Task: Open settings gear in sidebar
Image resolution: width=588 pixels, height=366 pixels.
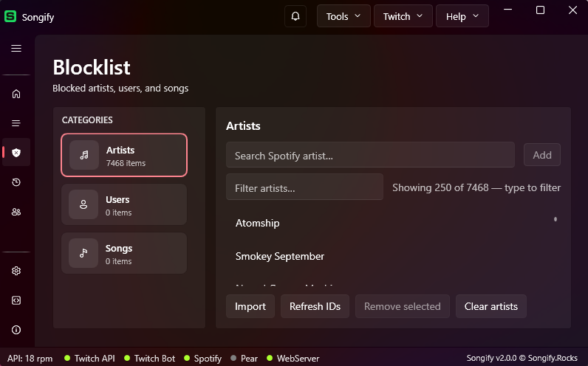Action: (16, 271)
